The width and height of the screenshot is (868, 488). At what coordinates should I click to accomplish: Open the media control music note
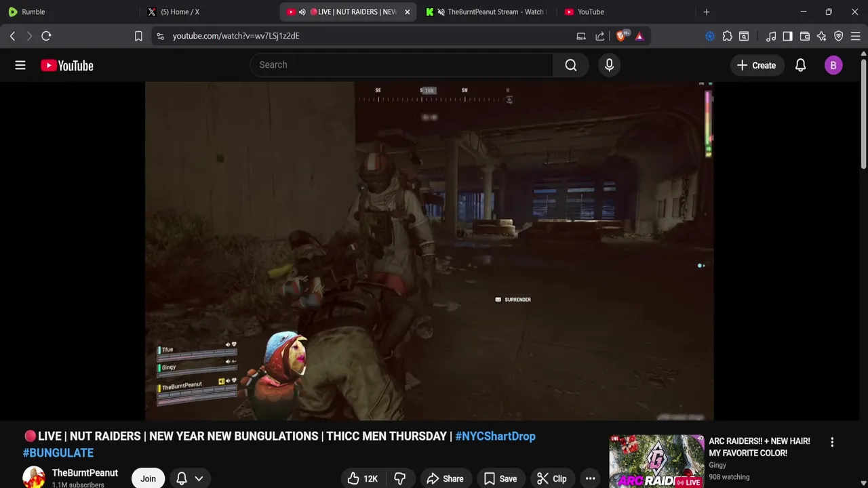pyautogui.click(x=771, y=36)
